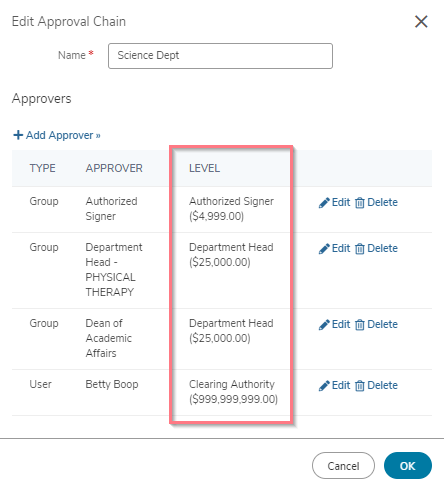
Task: Click pencil icon for Dean of Academic Affairs row
Action: tap(324, 325)
